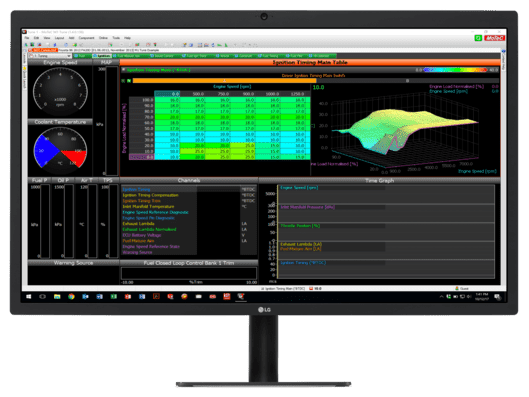Viewport: 529px width, 397px height.
Task: Toggle the small box left of Ignition Timing Main title
Action: coord(123,70)
